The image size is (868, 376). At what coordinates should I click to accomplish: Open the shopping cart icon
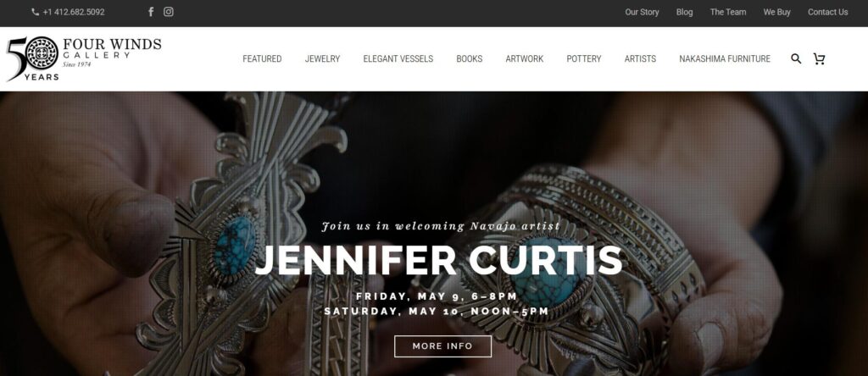click(819, 58)
